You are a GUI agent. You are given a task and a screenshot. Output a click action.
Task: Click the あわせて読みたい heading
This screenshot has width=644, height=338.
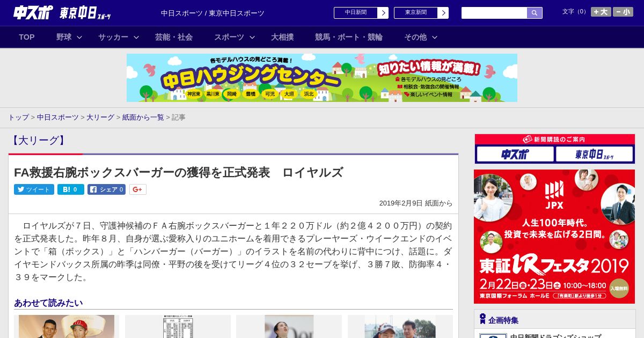[48, 303]
